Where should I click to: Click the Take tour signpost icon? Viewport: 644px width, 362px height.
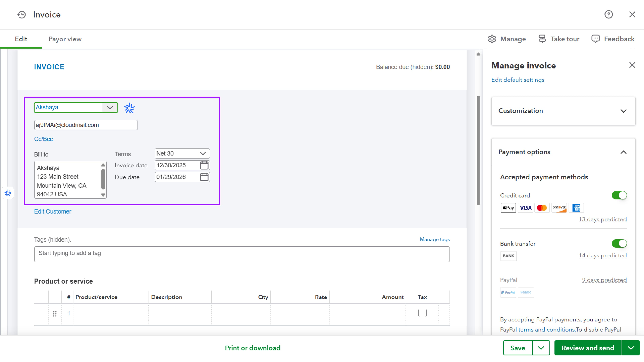(542, 39)
